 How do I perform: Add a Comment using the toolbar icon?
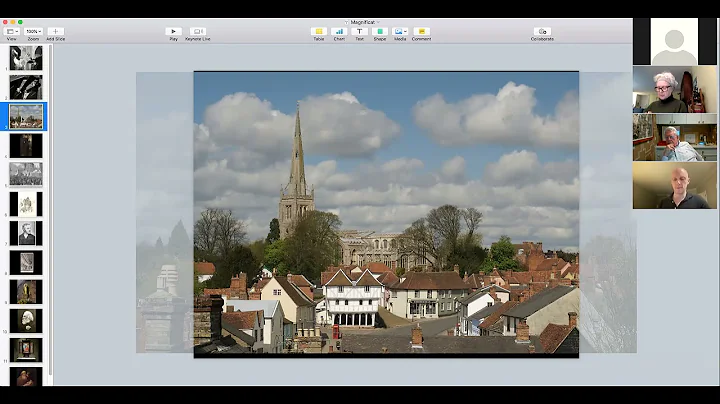pos(421,32)
